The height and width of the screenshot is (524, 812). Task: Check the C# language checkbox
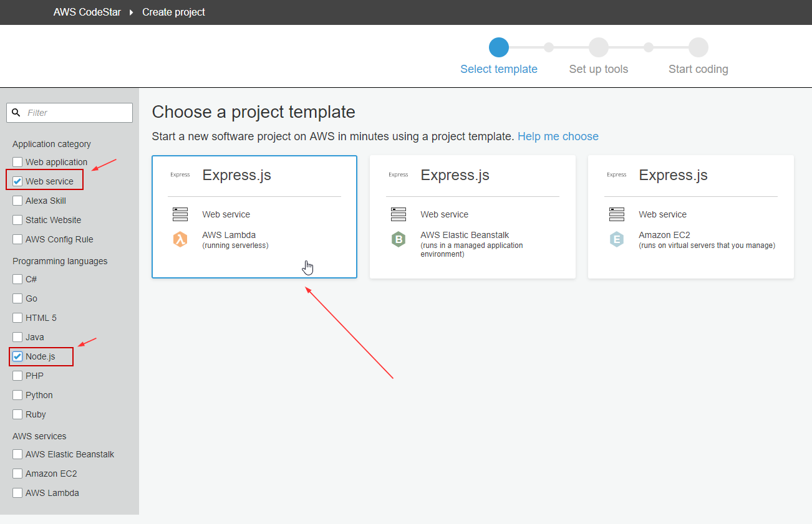(x=17, y=279)
